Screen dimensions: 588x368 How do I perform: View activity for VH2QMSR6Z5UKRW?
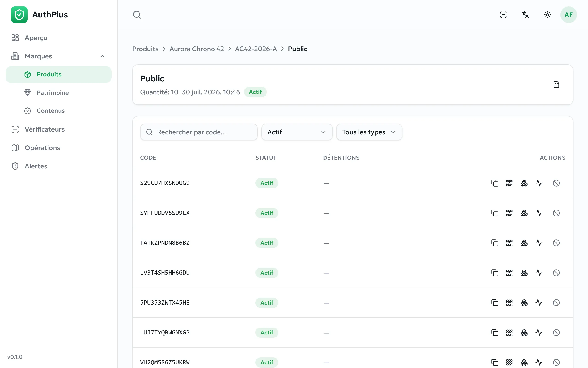click(539, 363)
